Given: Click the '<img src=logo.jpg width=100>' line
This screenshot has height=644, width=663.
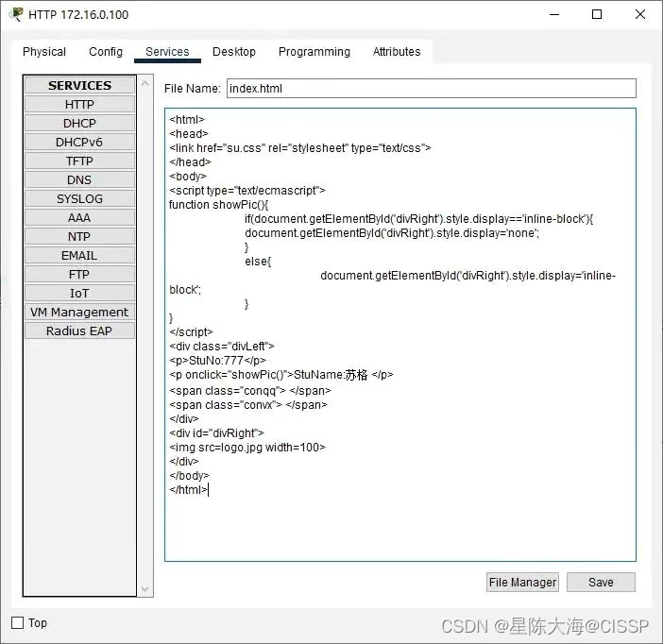Looking at the screenshot, I should pos(247,447).
